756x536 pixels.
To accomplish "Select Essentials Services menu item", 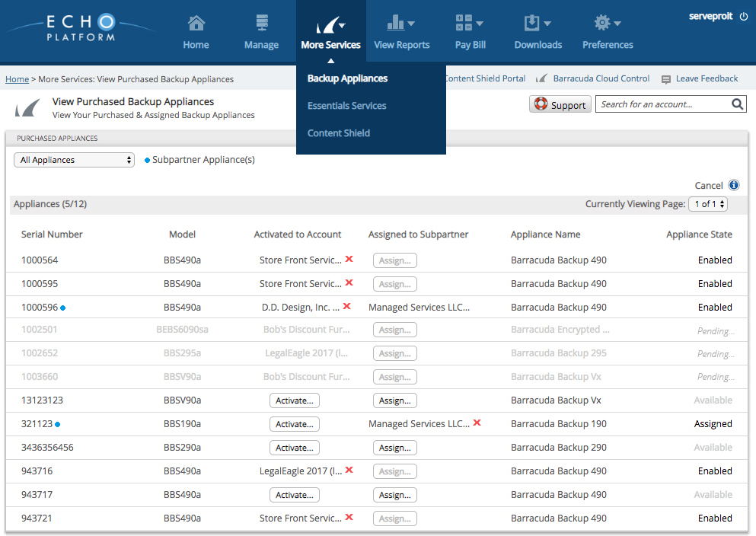I will point(346,106).
